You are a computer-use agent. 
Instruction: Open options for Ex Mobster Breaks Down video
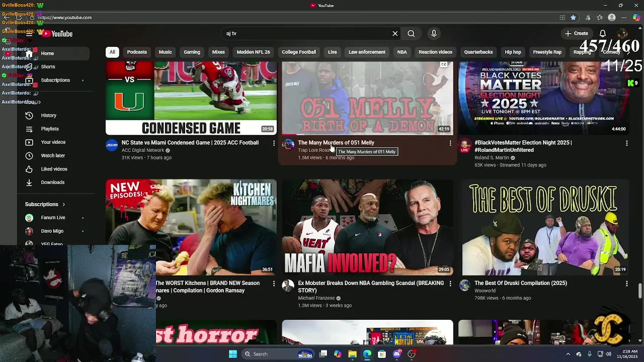450,284
